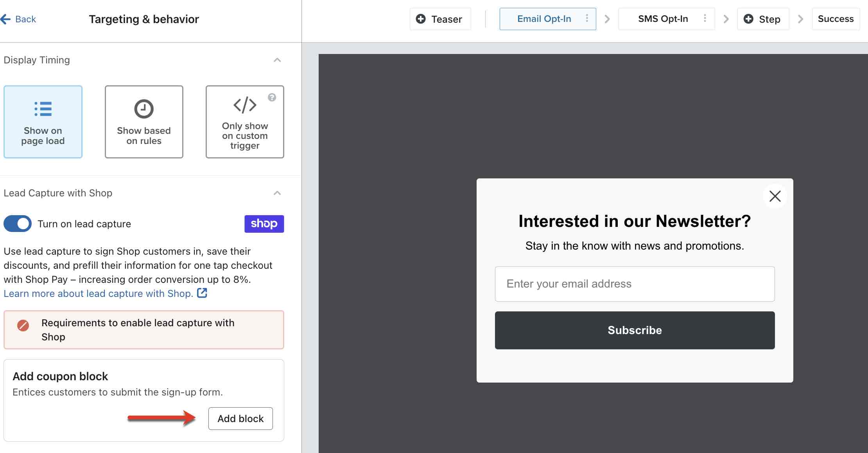Screen dimensions: 868x453
Task: Toggle the 'Turn on lead capture' switch
Action: coord(17,223)
